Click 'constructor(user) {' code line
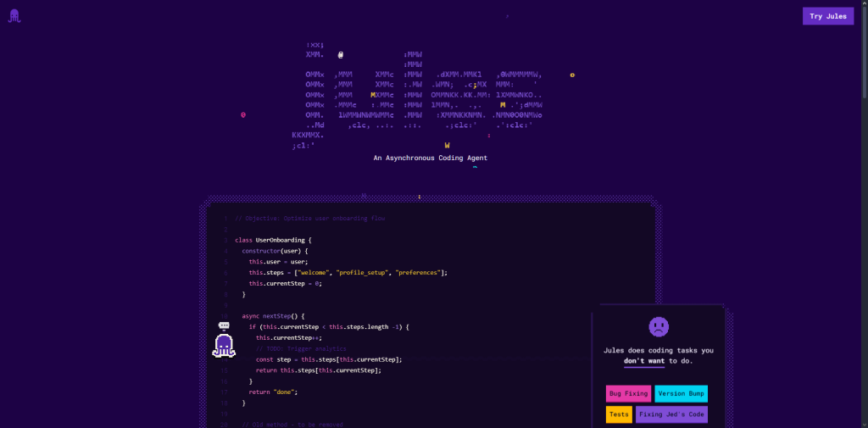 point(275,251)
